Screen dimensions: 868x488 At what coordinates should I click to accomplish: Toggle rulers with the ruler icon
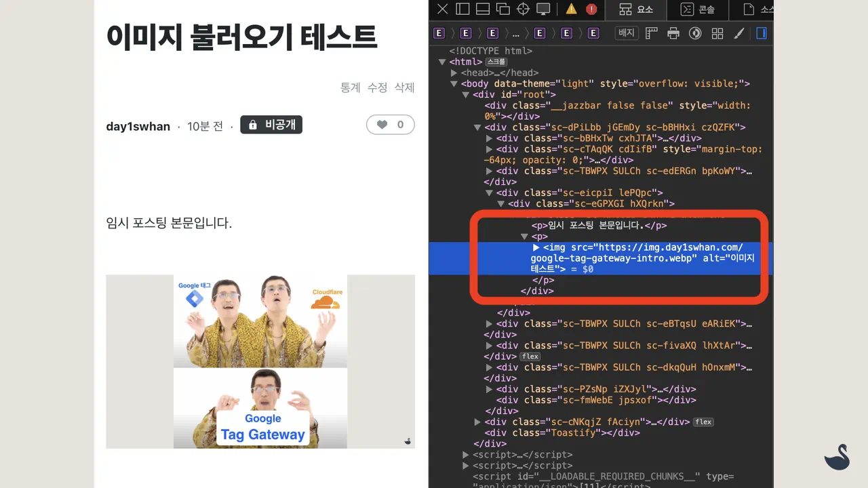652,33
